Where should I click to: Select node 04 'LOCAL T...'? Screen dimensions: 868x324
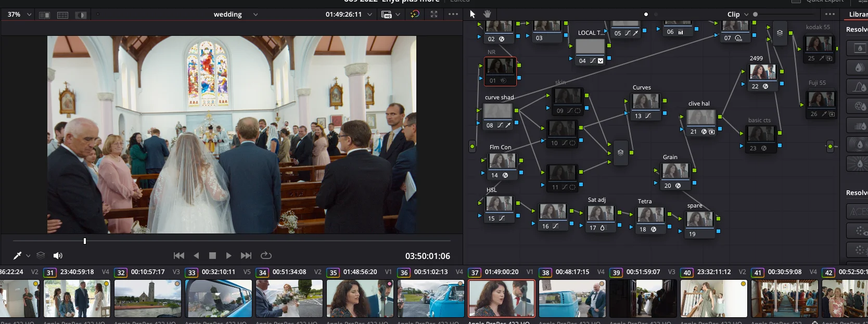click(x=590, y=51)
